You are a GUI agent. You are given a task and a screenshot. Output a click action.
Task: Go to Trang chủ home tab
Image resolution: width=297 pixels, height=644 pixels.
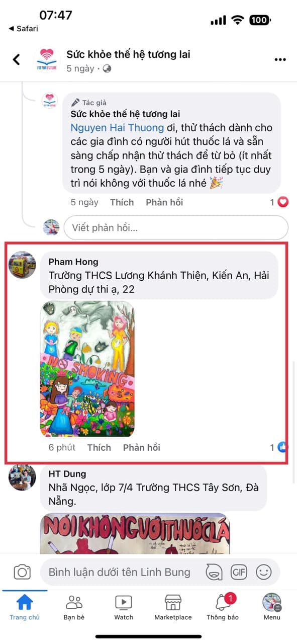tap(25, 607)
